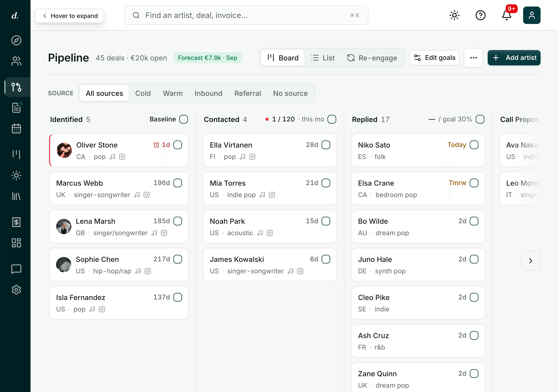Select Oliver Stone card checkbox
Viewport: 558px width, 392px height.
click(x=178, y=145)
